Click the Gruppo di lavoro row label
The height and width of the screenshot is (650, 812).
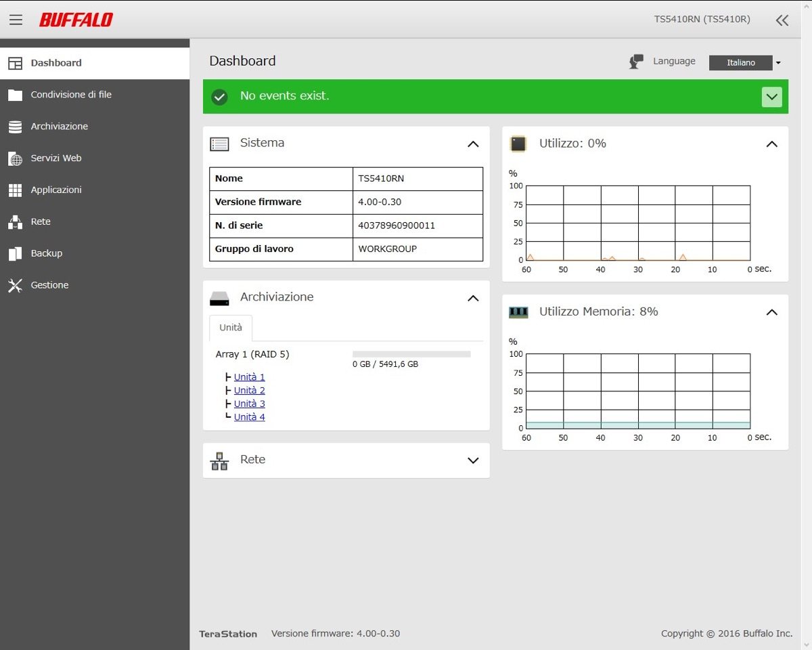tap(254, 249)
